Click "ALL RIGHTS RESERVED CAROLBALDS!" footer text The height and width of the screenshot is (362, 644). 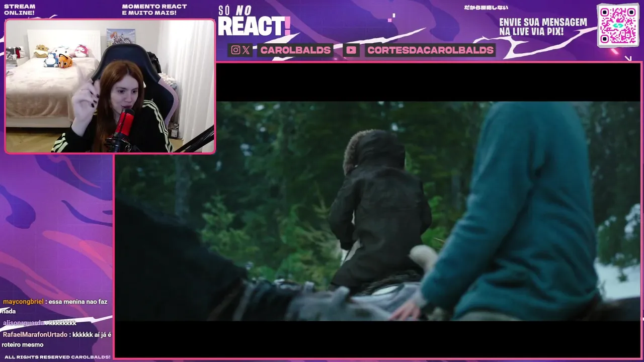(x=57, y=357)
